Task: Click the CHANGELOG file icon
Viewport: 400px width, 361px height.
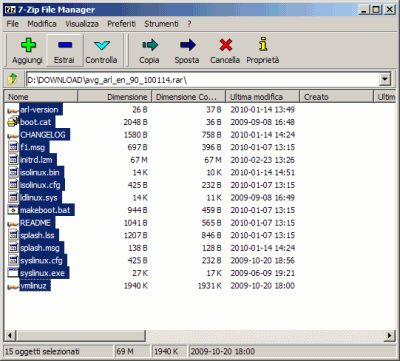Action: coord(13,135)
